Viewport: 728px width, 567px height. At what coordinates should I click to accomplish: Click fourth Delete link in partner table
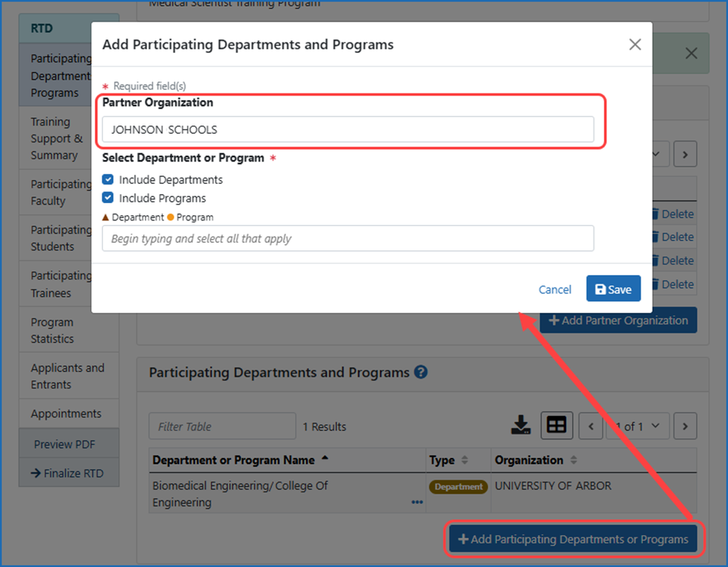tap(673, 284)
